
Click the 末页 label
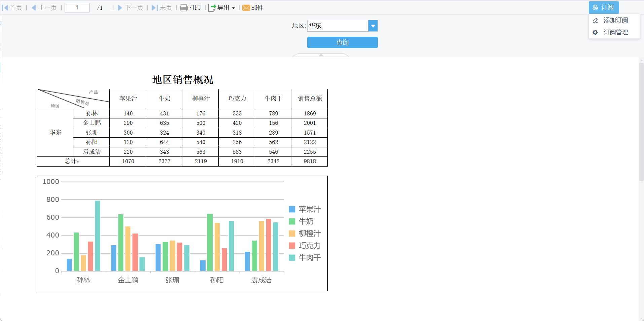click(166, 8)
